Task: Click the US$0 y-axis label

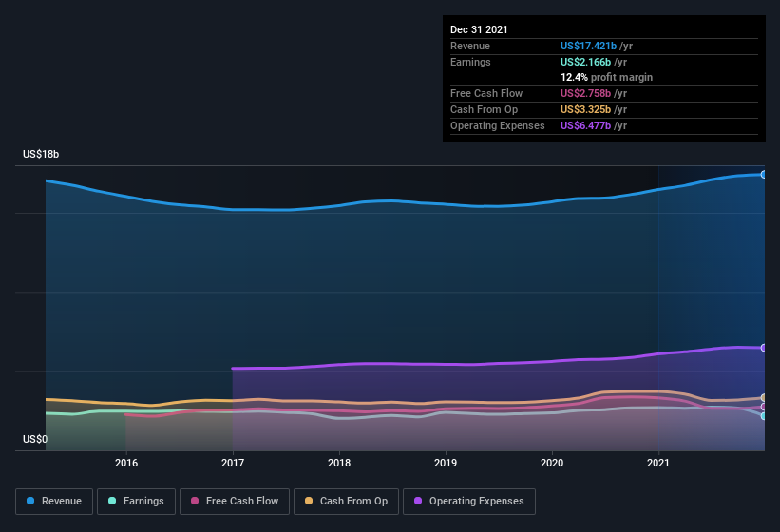Action: (x=35, y=439)
